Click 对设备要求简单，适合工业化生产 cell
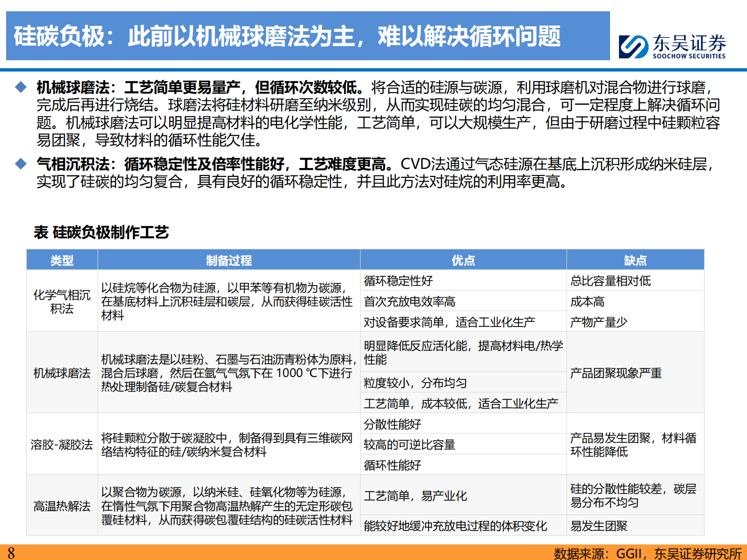The width and height of the screenshot is (747, 560). 463,322
